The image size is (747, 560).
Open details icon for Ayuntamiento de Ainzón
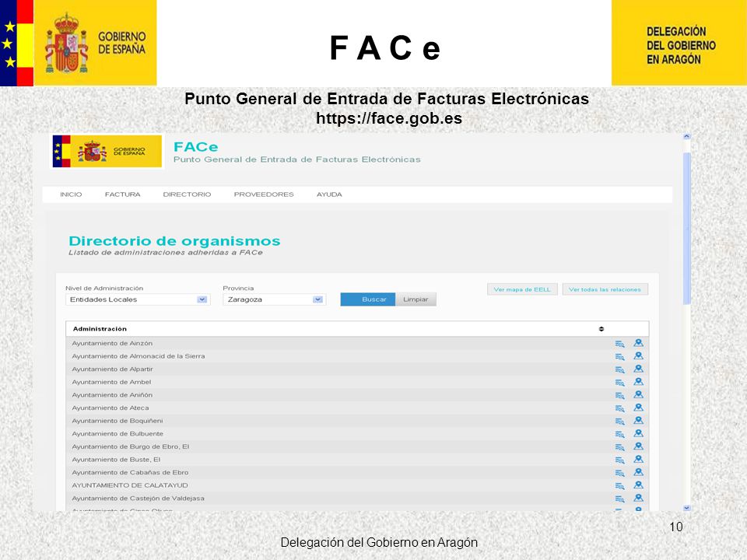(619, 344)
